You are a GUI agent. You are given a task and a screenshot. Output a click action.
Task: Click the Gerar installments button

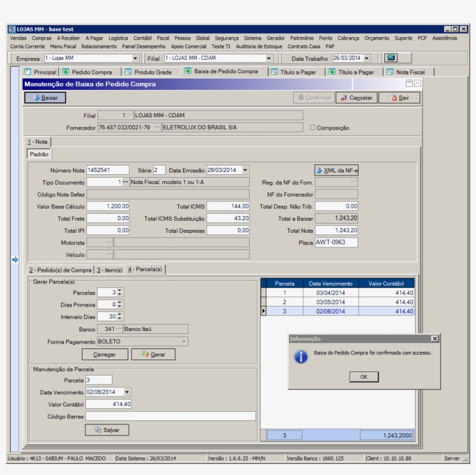coord(153,354)
